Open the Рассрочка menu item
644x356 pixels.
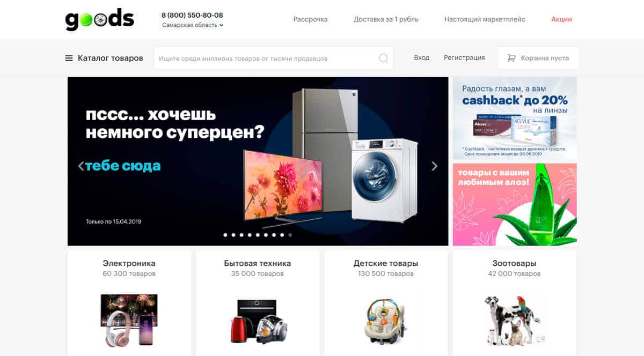click(x=310, y=19)
